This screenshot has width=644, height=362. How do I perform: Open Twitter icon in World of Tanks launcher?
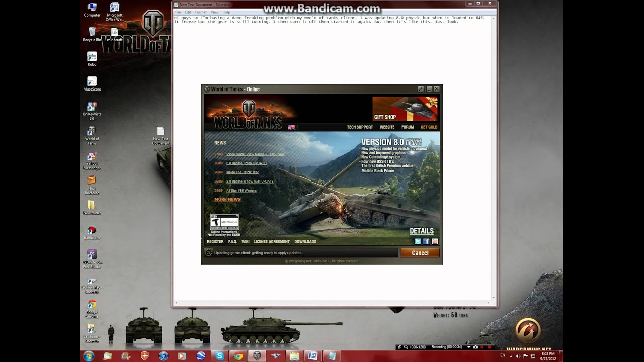click(417, 242)
